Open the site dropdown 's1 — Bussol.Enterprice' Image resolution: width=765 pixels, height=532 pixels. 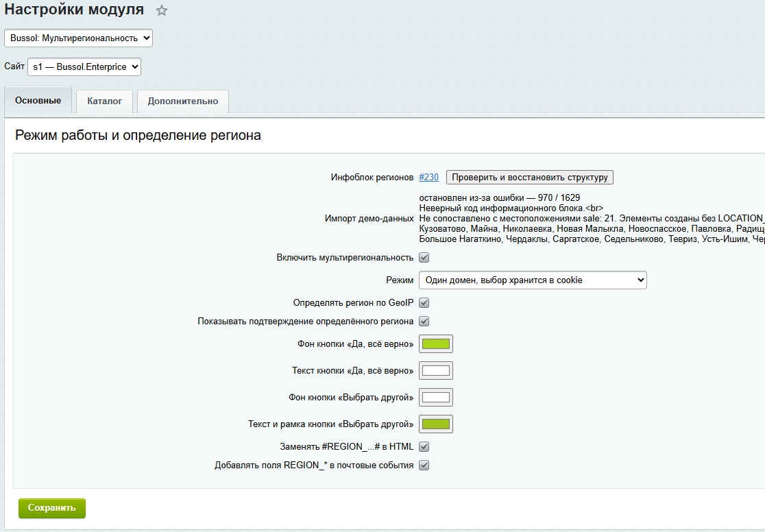click(84, 67)
